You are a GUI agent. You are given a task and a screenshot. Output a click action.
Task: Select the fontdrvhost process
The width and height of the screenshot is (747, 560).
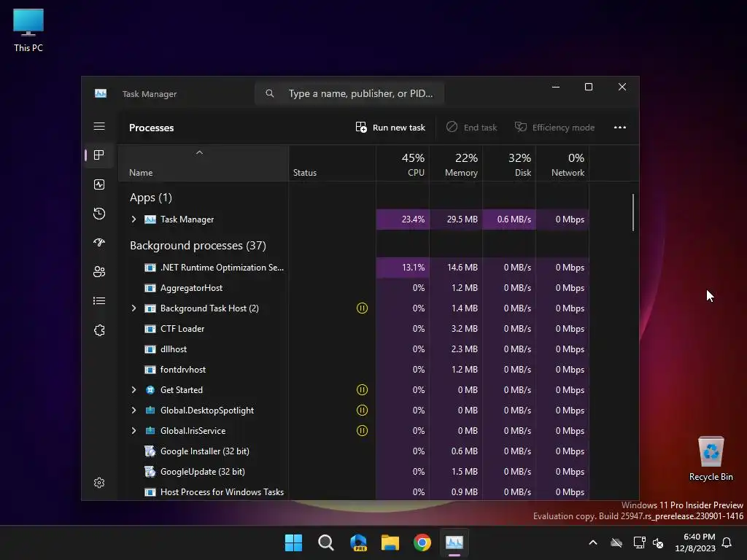354,370
